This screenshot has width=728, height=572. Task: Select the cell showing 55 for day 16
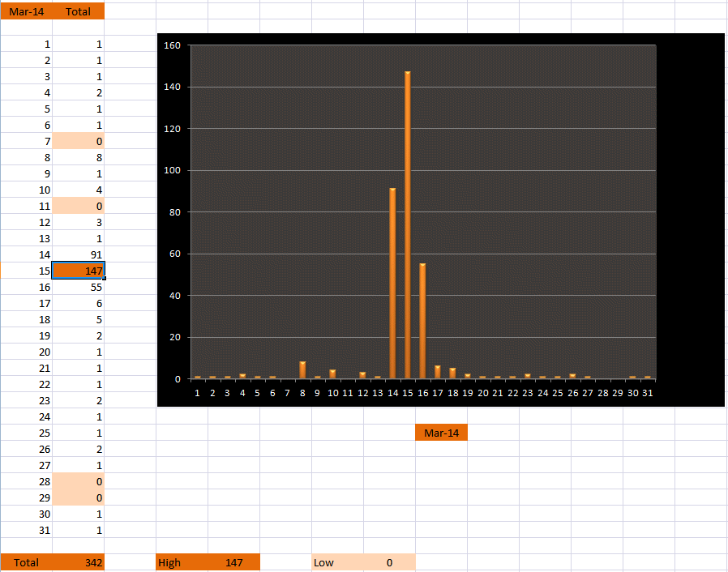(x=78, y=287)
